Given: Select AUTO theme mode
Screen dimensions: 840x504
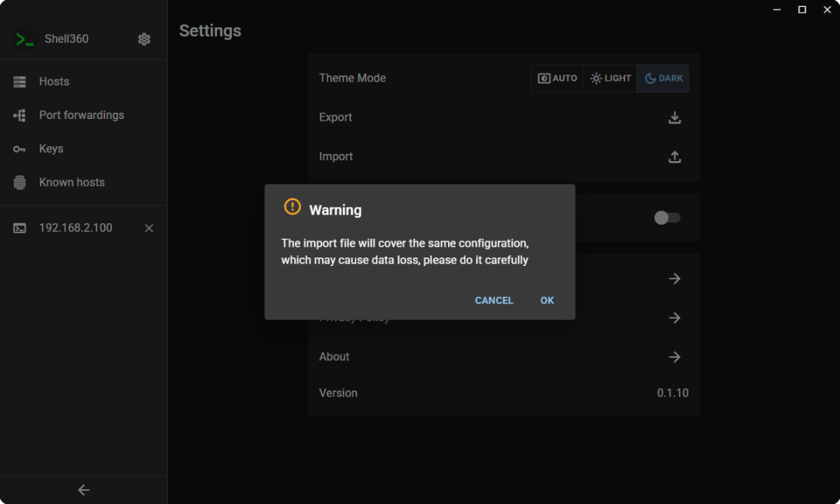Looking at the screenshot, I should click(557, 79).
